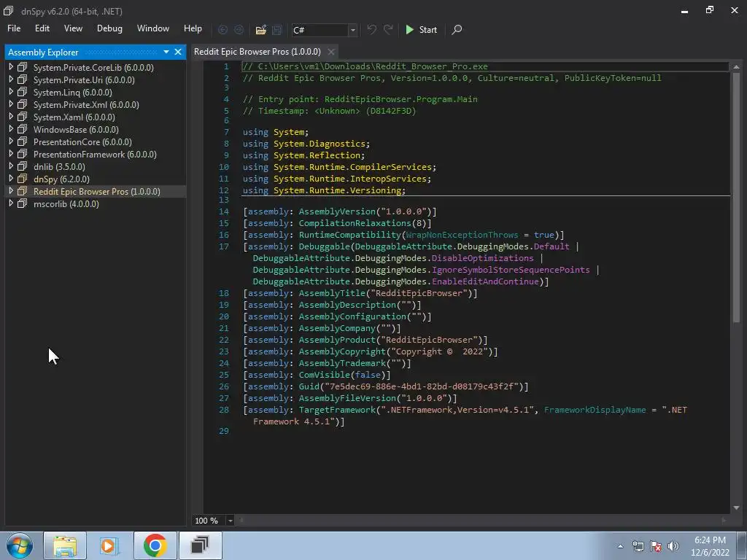Viewport: 747px width, 560px height.
Task: Select WindowsBase (6.0.0.0) assembly
Action: (x=76, y=130)
